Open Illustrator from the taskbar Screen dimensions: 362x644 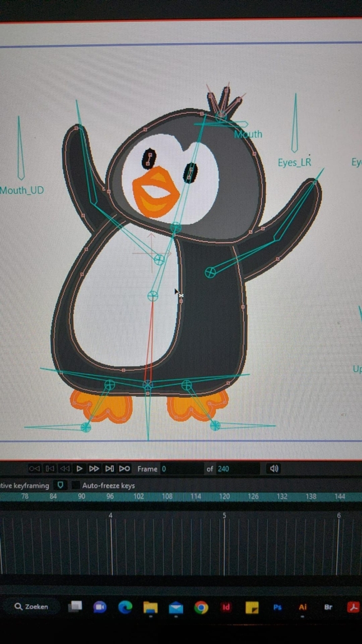coord(303,607)
